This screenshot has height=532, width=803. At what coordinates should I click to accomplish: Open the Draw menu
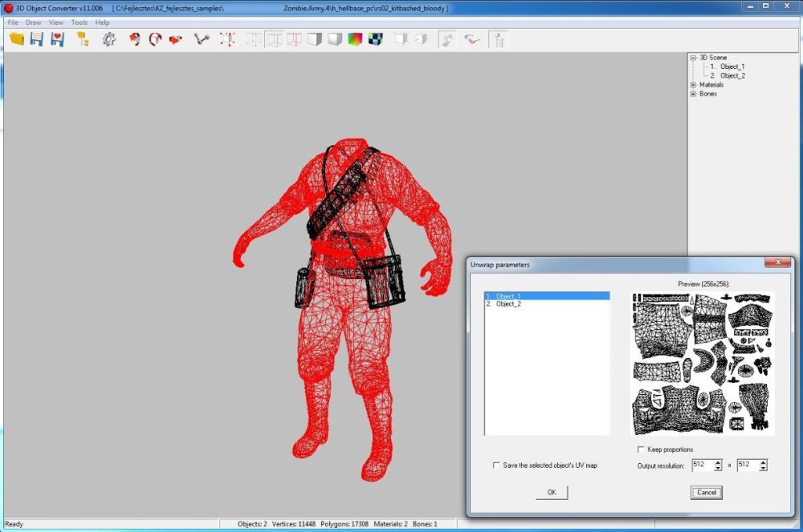click(33, 22)
